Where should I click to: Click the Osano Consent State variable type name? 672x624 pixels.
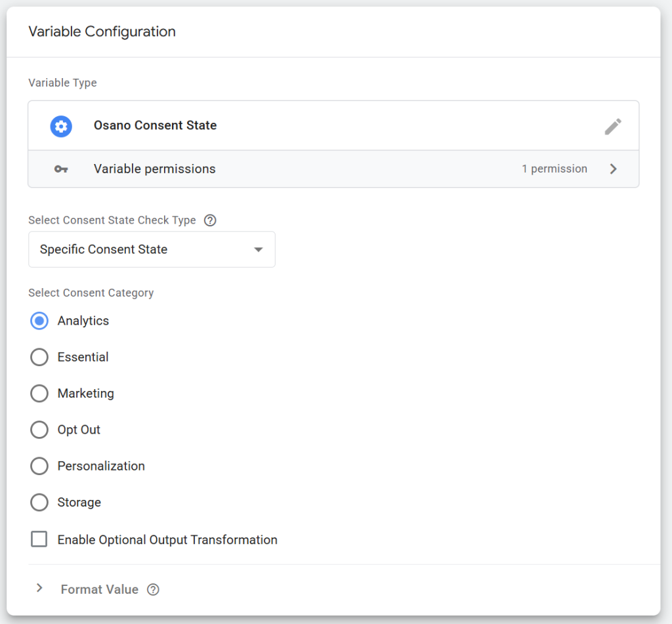(x=155, y=125)
